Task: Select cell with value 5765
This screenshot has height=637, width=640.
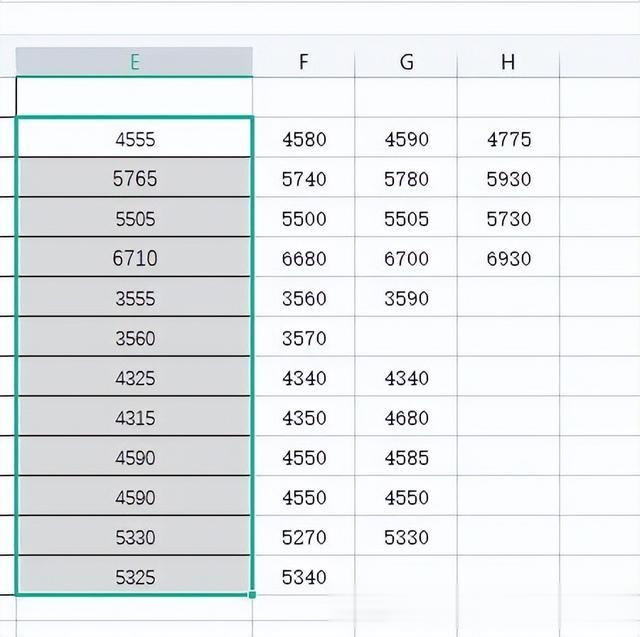Action: pyautogui.click(x=134, y=177)
